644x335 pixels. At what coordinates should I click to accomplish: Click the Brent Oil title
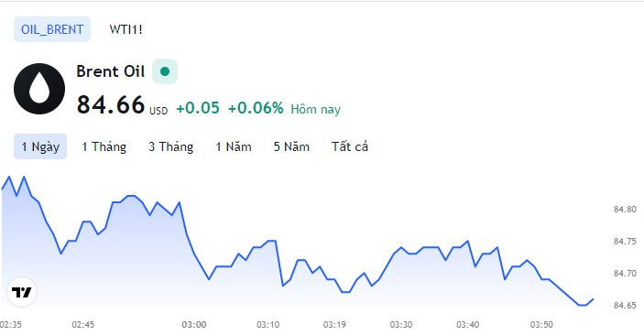(111, 71)
